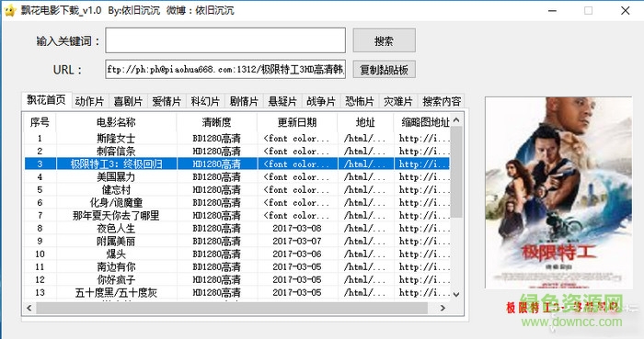Click the 复制黏贴板 copy button
This screenshot has width=644, height=339.
click(x=384, y=69)
